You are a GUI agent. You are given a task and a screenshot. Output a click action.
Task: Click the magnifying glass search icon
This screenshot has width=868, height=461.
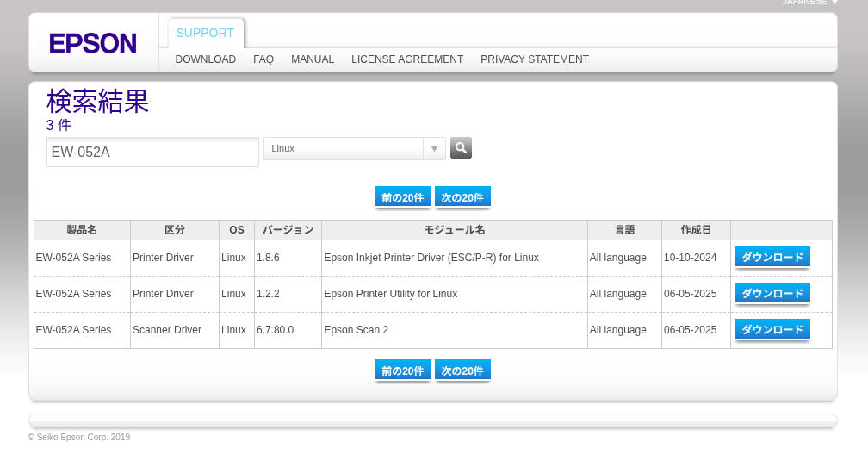[x=461, y=148]
